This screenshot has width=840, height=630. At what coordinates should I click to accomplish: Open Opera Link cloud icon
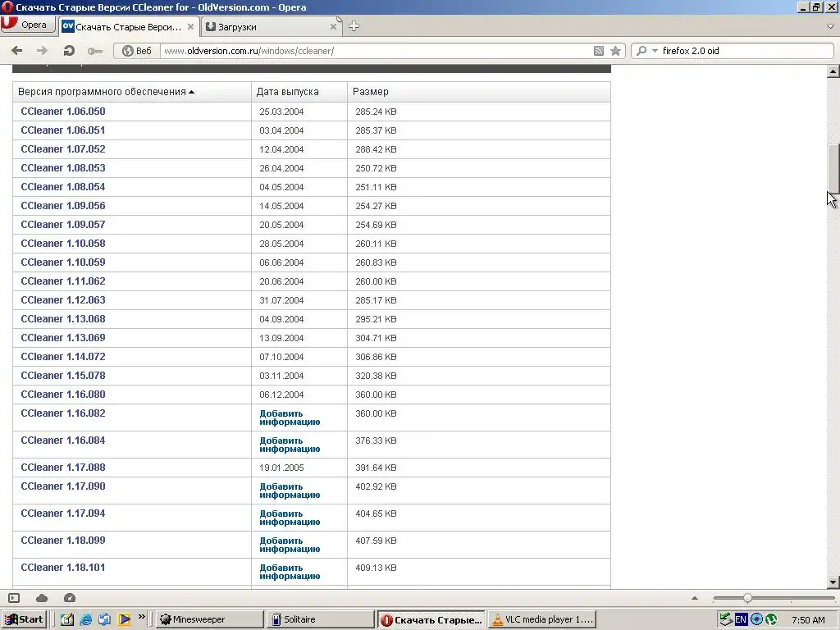(42, 598)
